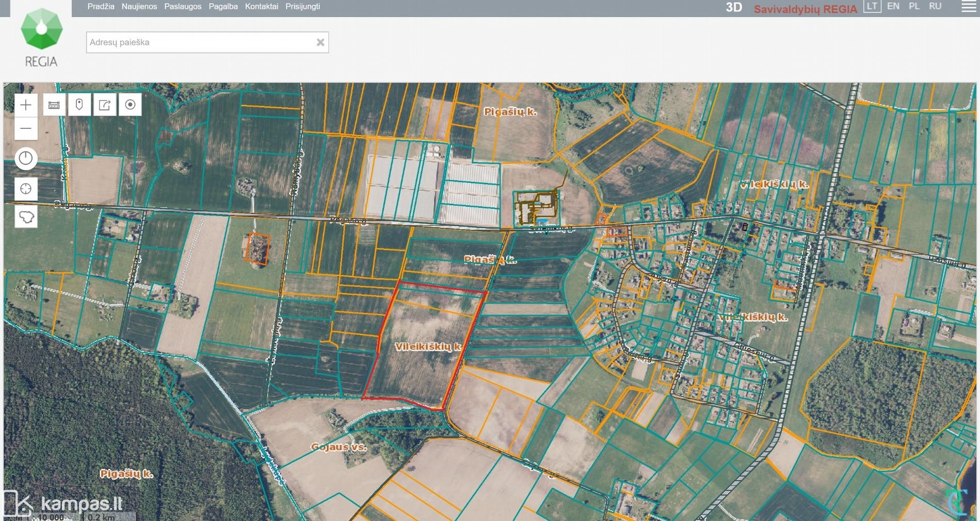This screenshot has width=980, height=521.
Task: Click Prisijungti to log in
Action: [x=303, y=7]
